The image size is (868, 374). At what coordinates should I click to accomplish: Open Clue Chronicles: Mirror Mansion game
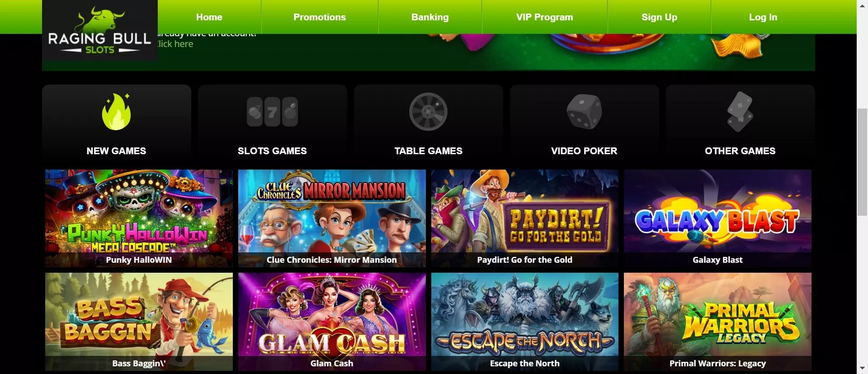coord(332,218)
